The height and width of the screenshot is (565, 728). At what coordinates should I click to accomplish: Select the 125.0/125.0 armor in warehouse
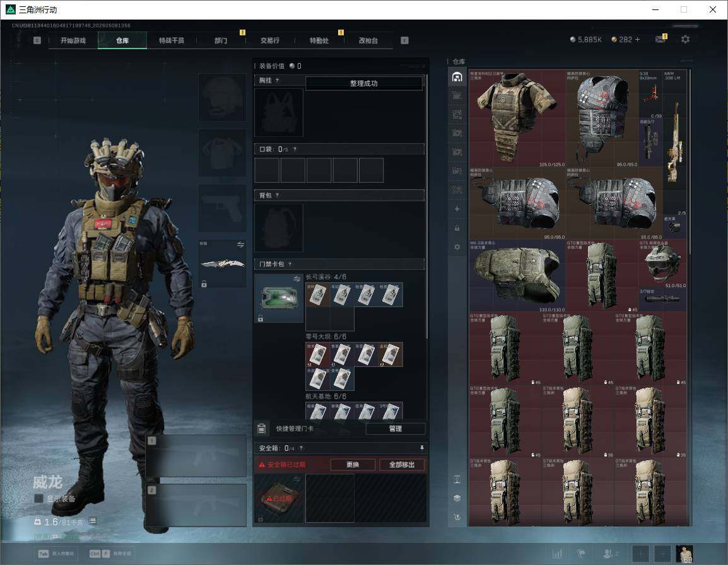[x=517, y=119]
